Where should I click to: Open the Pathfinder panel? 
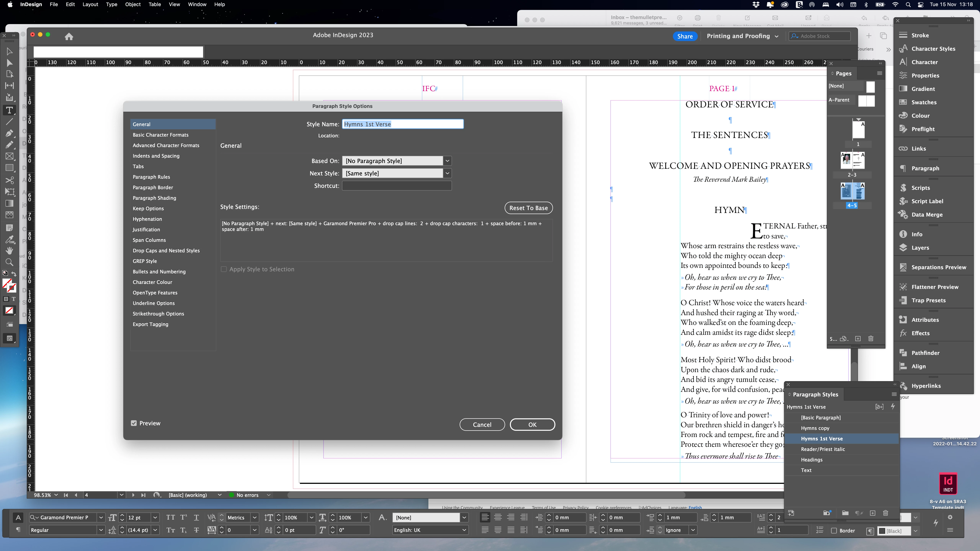[x=925, y=353]
